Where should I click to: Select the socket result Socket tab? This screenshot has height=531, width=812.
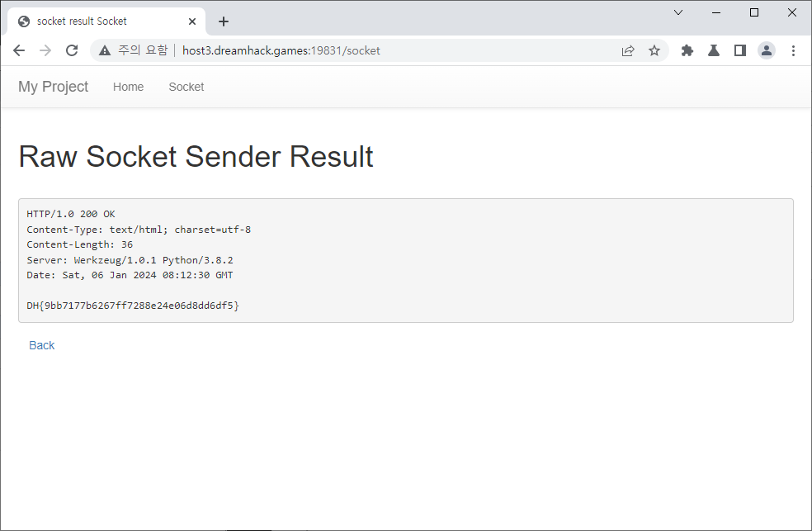[x=91, y=21]
